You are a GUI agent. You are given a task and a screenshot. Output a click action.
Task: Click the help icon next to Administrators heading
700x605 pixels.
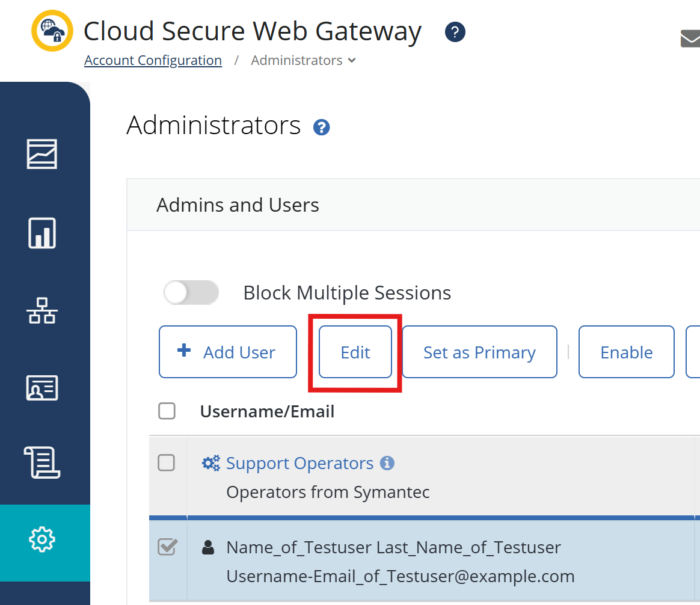pos(322,127)
